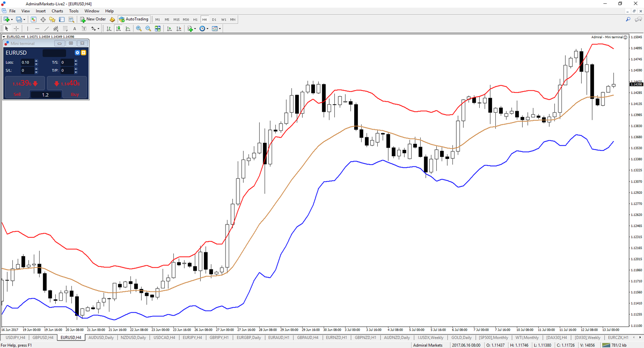Open the Periods clock dropdown
The height and width of the screenshot is (348, 644).
[208, 29]
